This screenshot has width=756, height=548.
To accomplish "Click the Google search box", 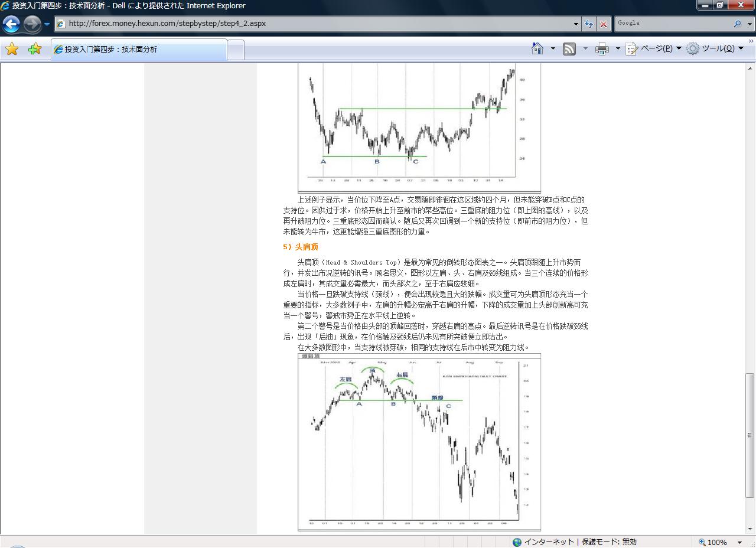I will pyautogui.click(x=672, y=24).
